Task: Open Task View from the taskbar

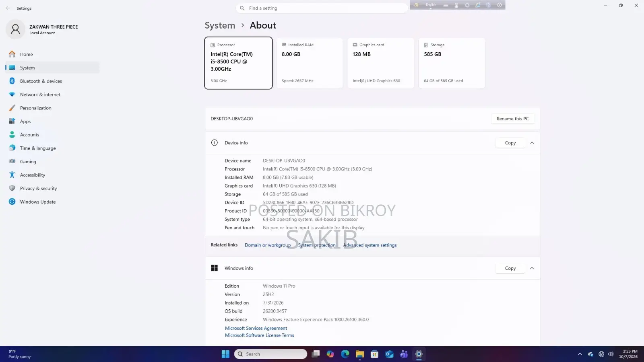Action: (316, 354)
